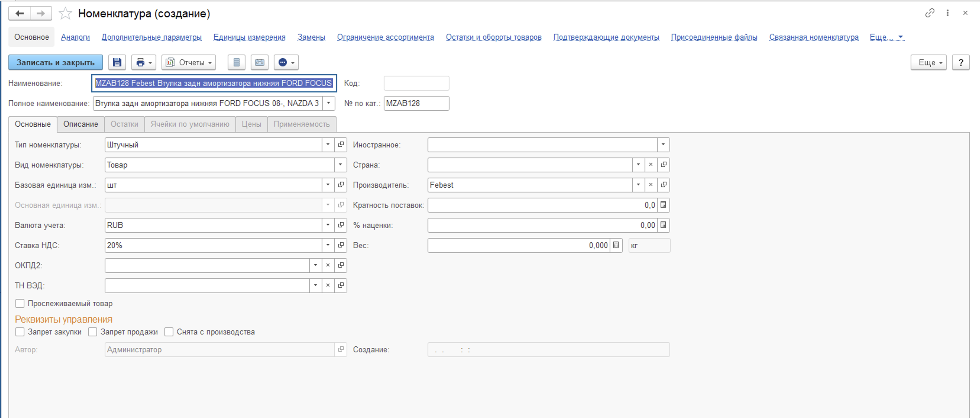The image size is (980, 418).
Task: Clear Производитель field with X
Action: click(x=651, y=185)
